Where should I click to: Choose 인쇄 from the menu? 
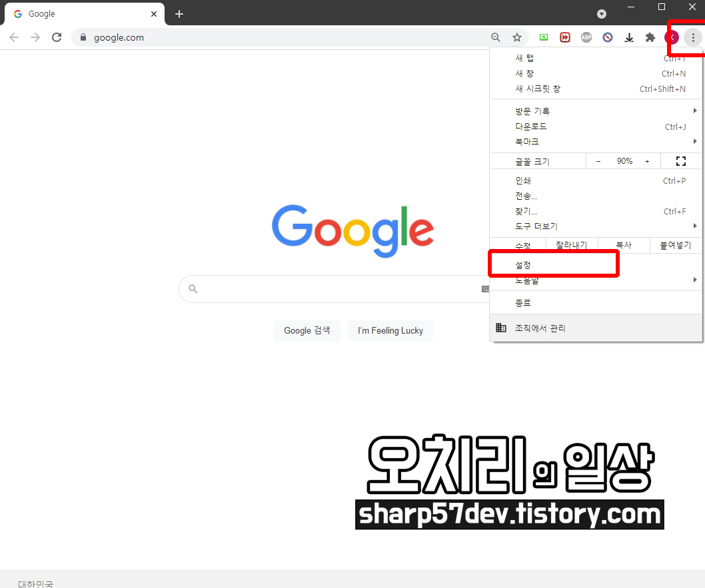coord(596,180)
